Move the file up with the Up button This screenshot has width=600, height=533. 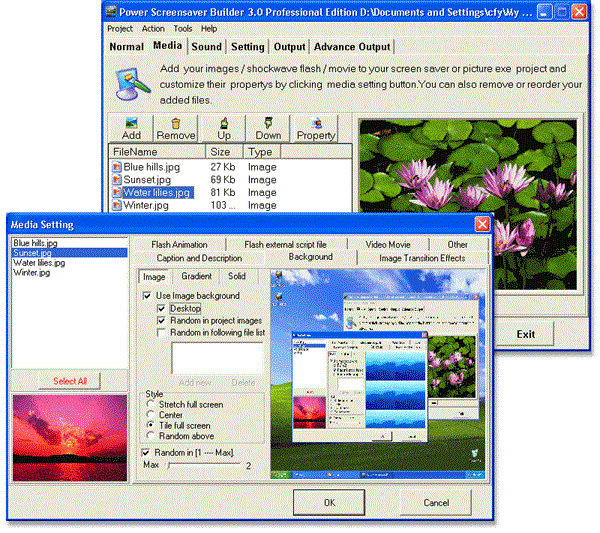[224, 129]
